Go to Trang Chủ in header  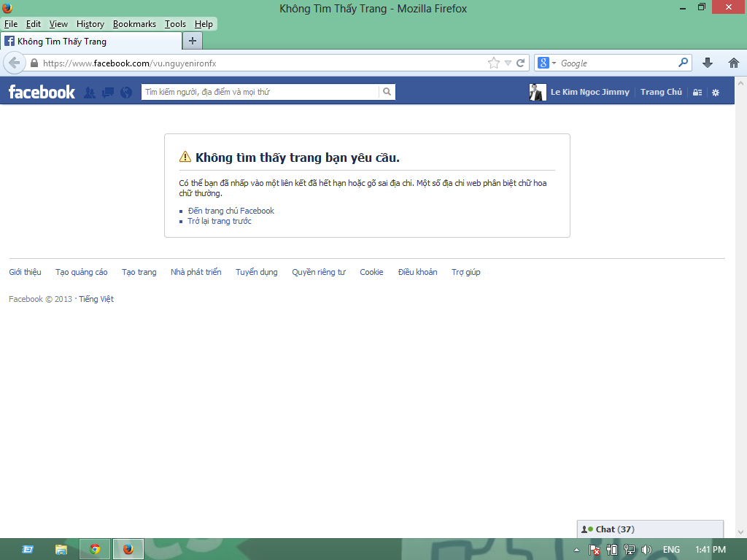(661, 92)
